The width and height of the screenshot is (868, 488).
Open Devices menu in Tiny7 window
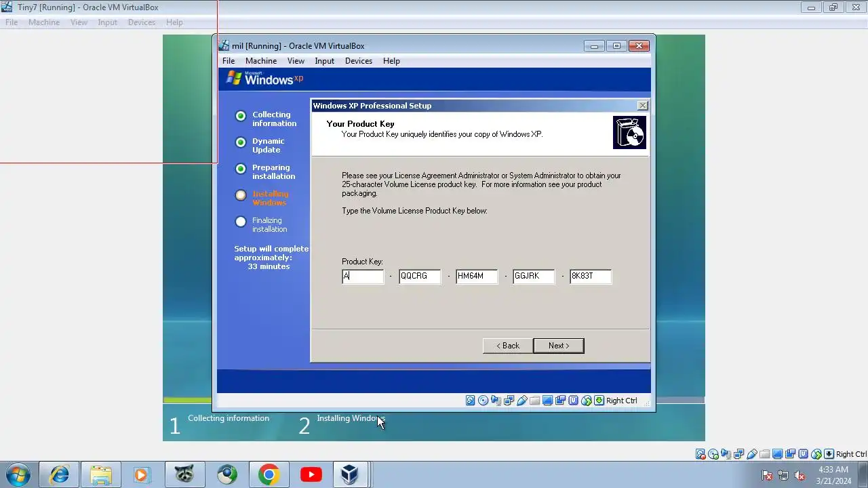(x=142, y=22)
